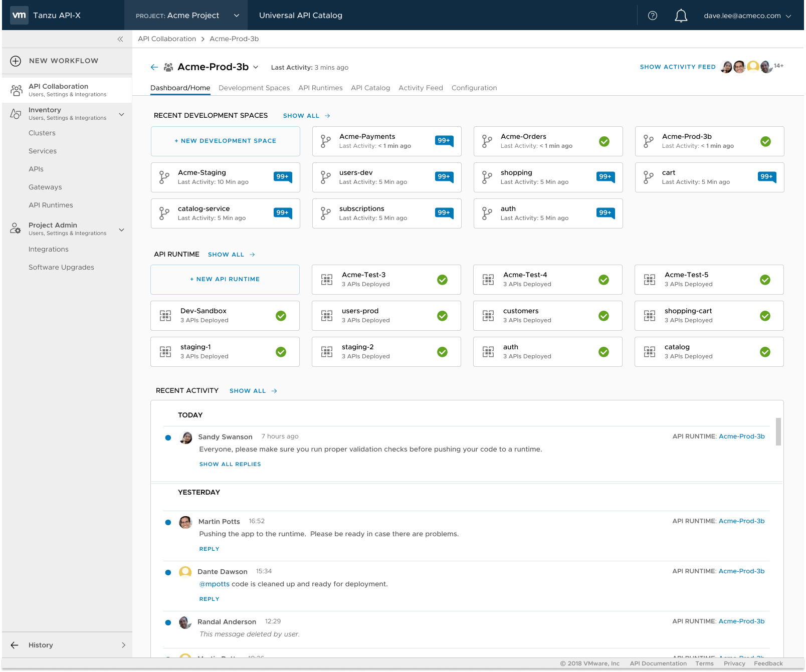Open the Acme-Prod-3b title dropdown chevron

[x=256, y=67]
